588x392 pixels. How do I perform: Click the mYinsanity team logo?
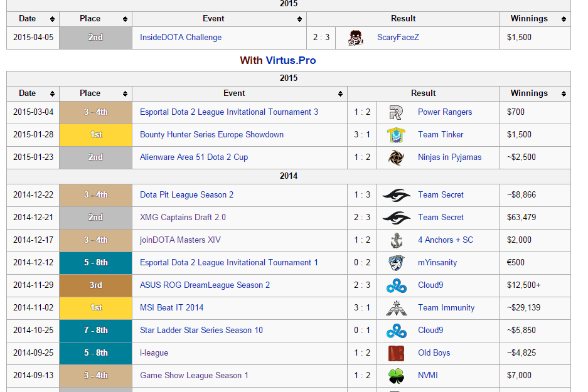pyautogui.click(x=396, y=263)
